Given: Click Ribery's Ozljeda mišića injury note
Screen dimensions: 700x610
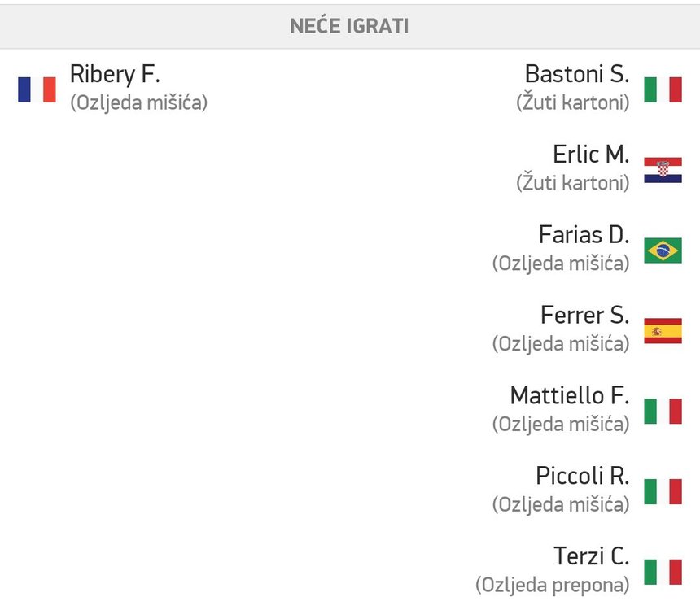Looking at the screenshot, I should click(x=138, y=103).
